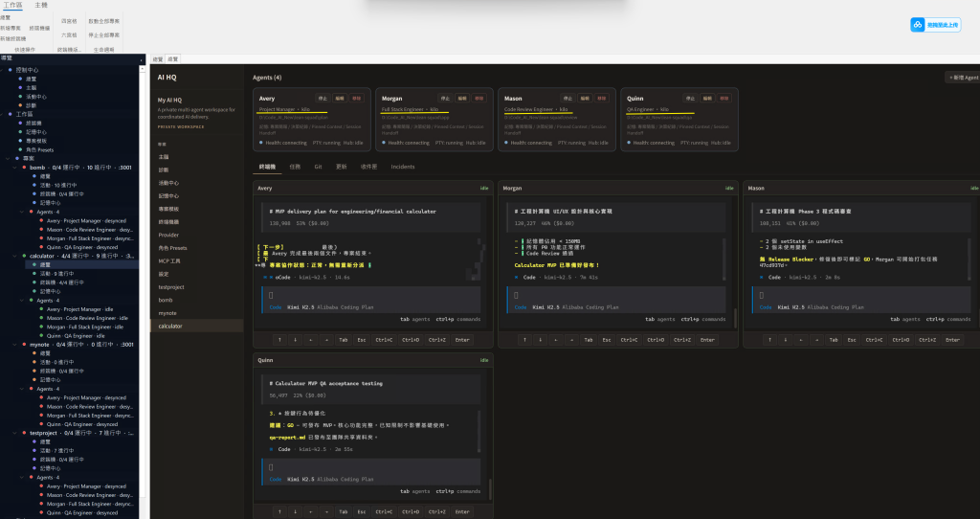Screen dimensions: 980x519
Task: Click the red dot beside bomb project
Action: click(x=25, y=167)
